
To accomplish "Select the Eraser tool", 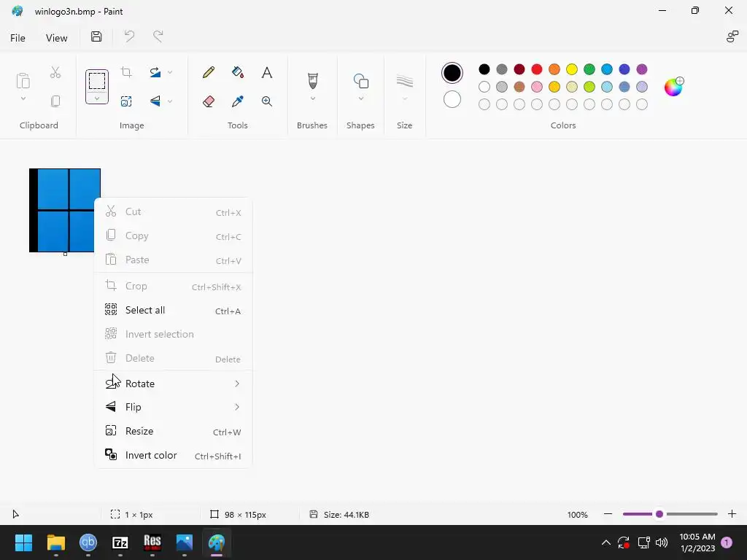I will point(208,101).
